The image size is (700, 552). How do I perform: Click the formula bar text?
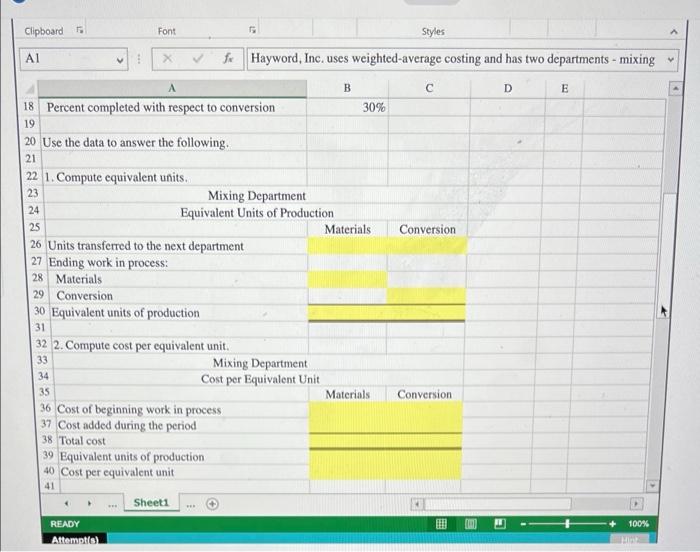tap(453, 59)
